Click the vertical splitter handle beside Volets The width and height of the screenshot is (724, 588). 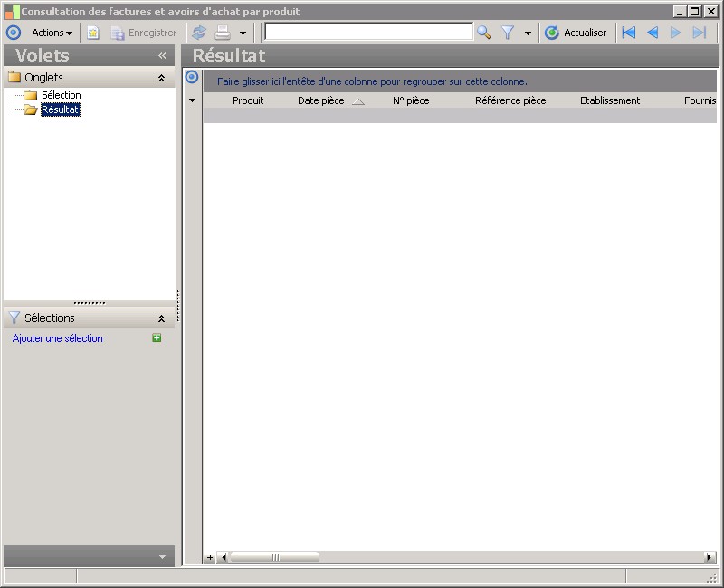tap(178, 306)
